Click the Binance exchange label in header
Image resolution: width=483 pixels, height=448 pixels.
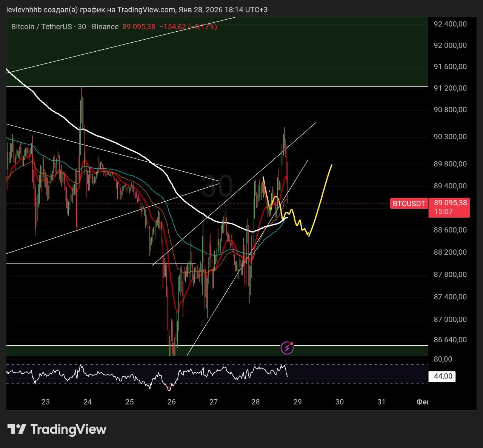(105, 27)
